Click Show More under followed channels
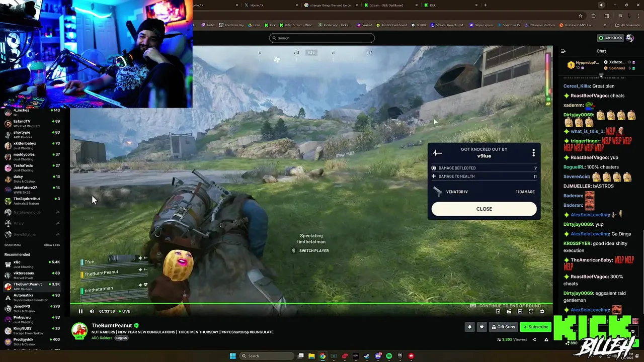The width and height of the screenshot is (644, 362). 13,245
